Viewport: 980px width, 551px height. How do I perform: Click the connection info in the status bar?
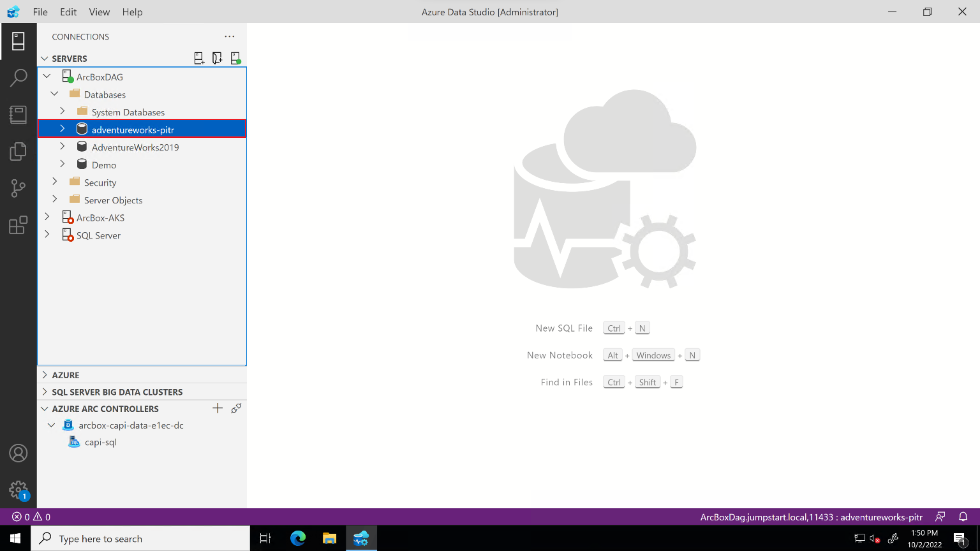point(811,517)
